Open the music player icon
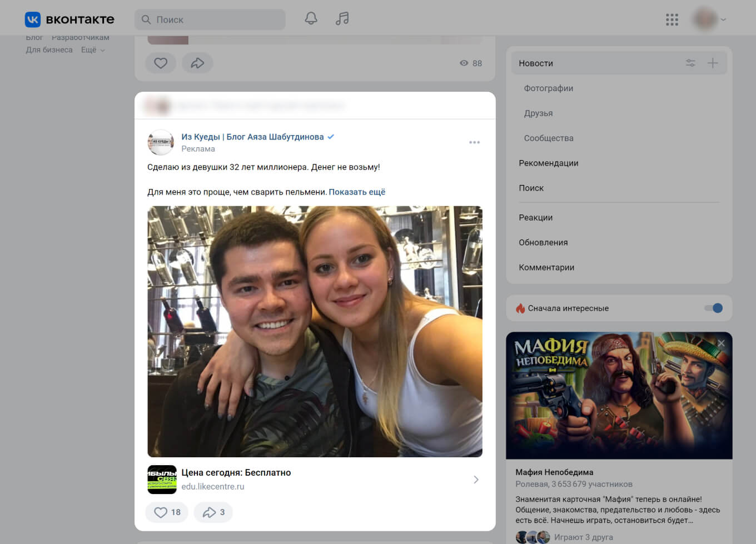 coord(342,19)
